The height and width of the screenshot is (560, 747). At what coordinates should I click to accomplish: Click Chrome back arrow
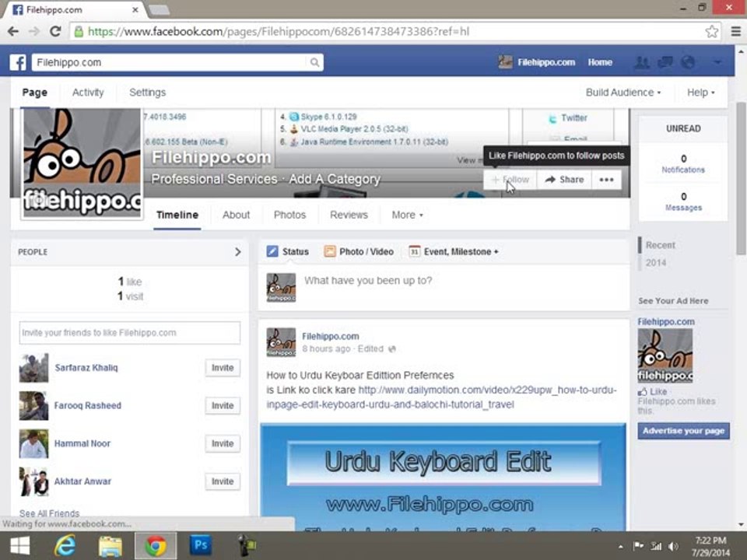click(x=13, y=31)
